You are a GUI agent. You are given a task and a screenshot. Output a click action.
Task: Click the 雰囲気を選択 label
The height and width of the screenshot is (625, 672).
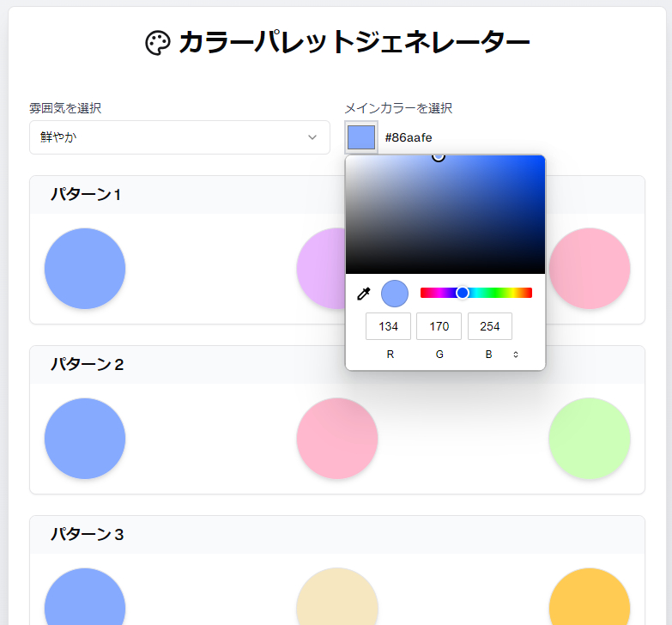tap(65, 108)
